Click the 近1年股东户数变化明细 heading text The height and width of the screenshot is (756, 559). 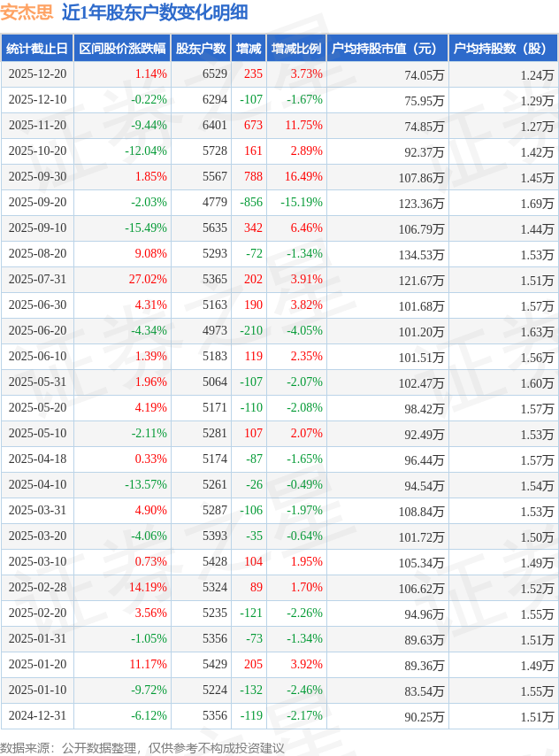[x=155, y=12]
